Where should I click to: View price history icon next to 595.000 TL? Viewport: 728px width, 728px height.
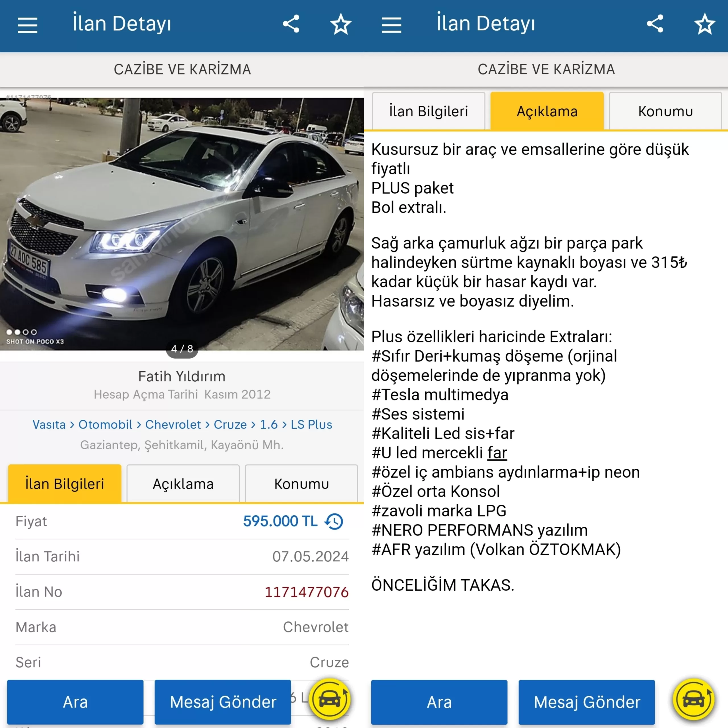click(334, 522)
